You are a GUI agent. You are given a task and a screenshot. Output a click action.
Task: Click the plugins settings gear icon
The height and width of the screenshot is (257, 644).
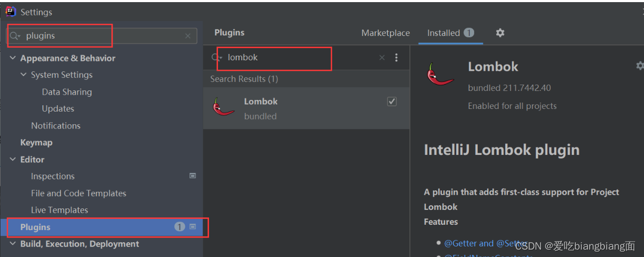pyautogui.click(x=500, y=33)
